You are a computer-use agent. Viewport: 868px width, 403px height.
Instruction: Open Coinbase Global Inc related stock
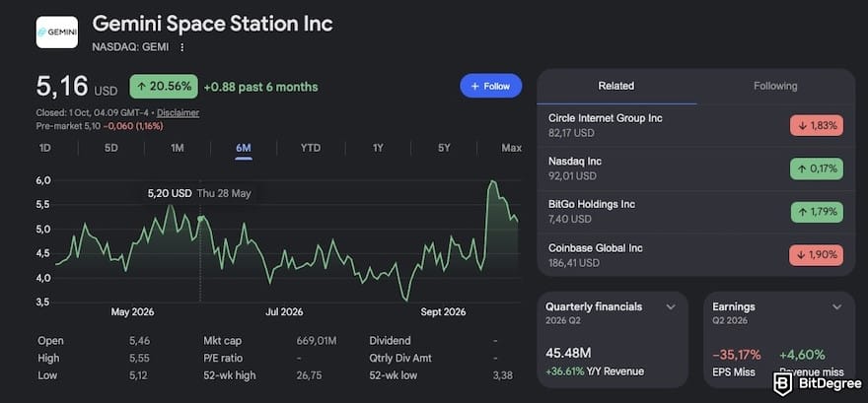point(696,255)
